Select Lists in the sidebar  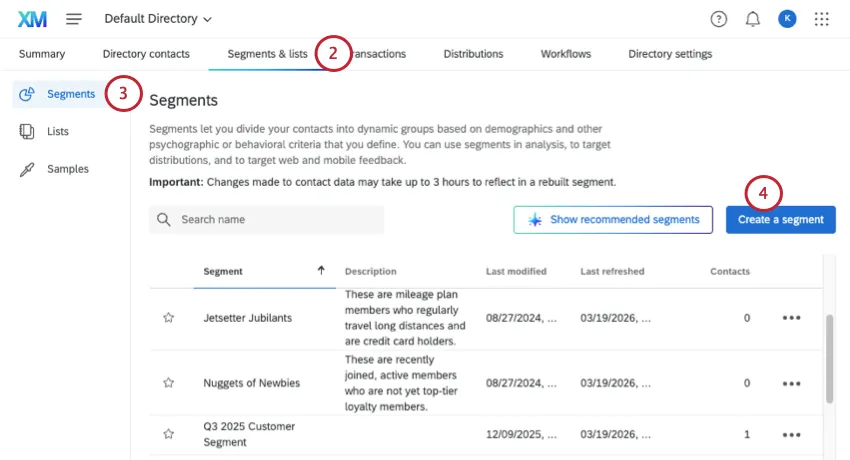click(57, 131)
